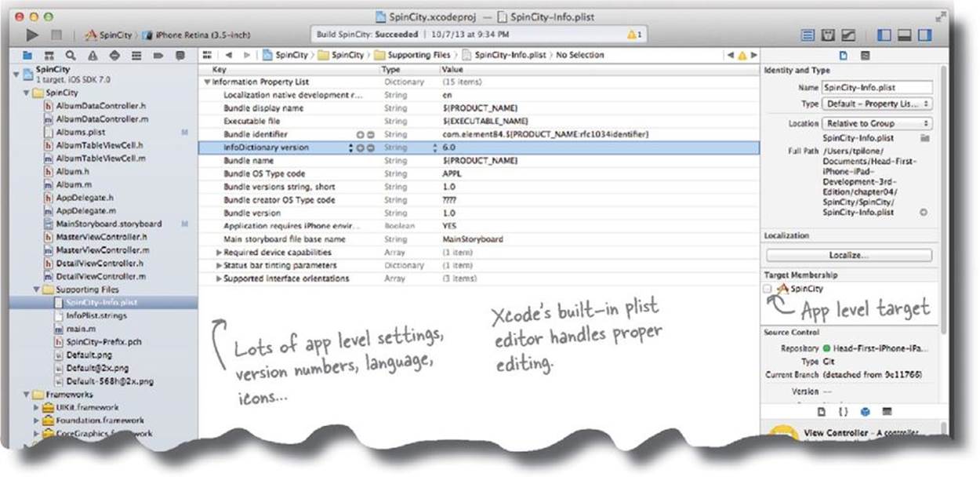Viewport: 980px width, 477px height.
Task: Open related items grid menu in jump bar
Action: (208, 55)
